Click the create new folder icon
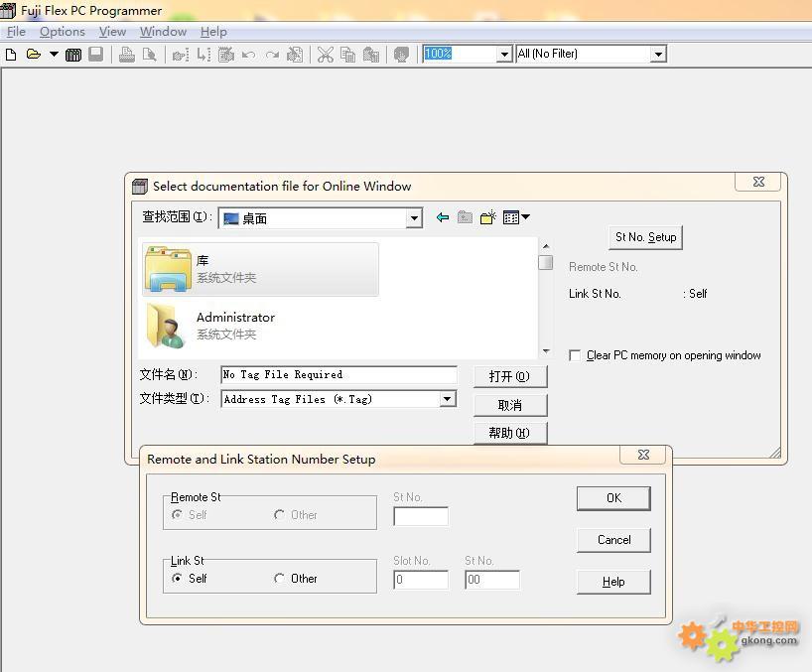 pyautogui.click(x=487, y=217)
